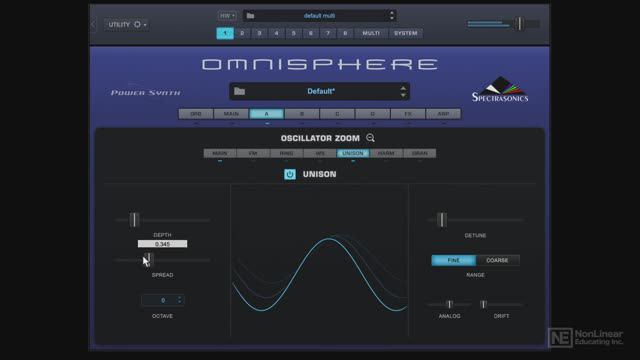The image size is (640, 360).
Task: Open the GRAN sub-tab
Action: click(420, 153)
